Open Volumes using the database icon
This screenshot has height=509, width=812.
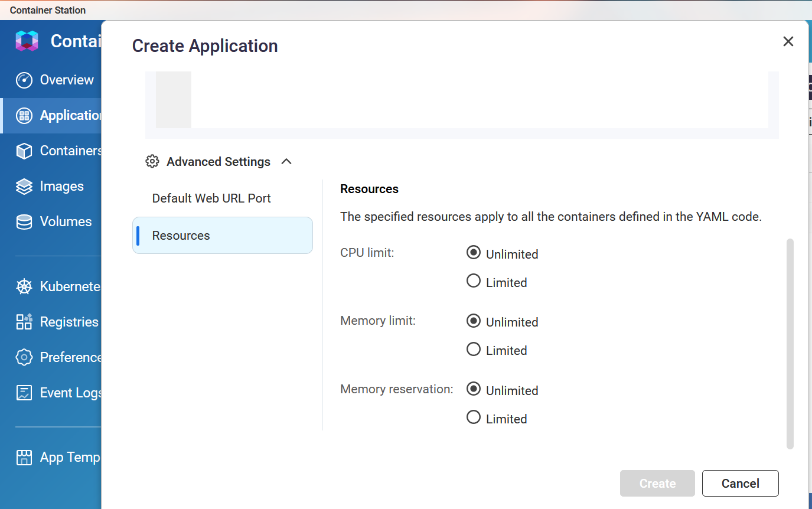[x=24, y=222]
